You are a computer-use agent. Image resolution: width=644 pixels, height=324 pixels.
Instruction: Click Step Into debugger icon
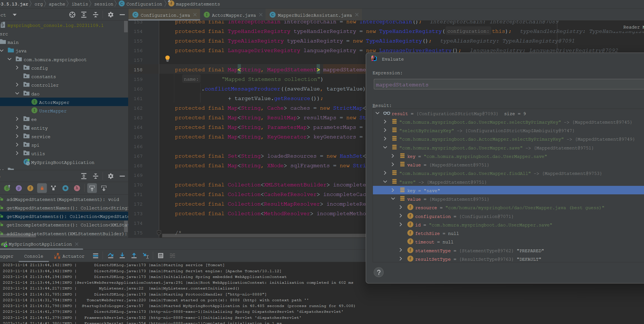[x=122, y=256]
